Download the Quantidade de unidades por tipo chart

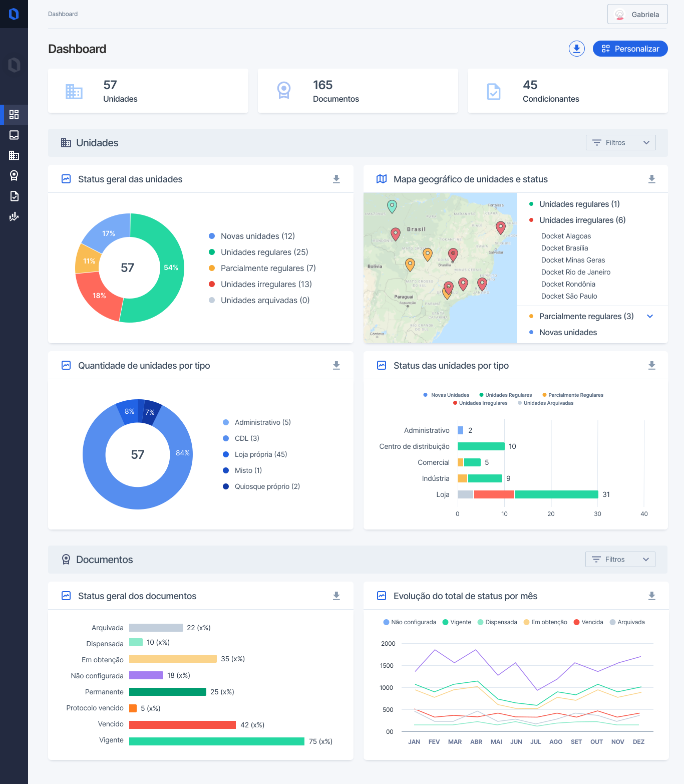336,365
